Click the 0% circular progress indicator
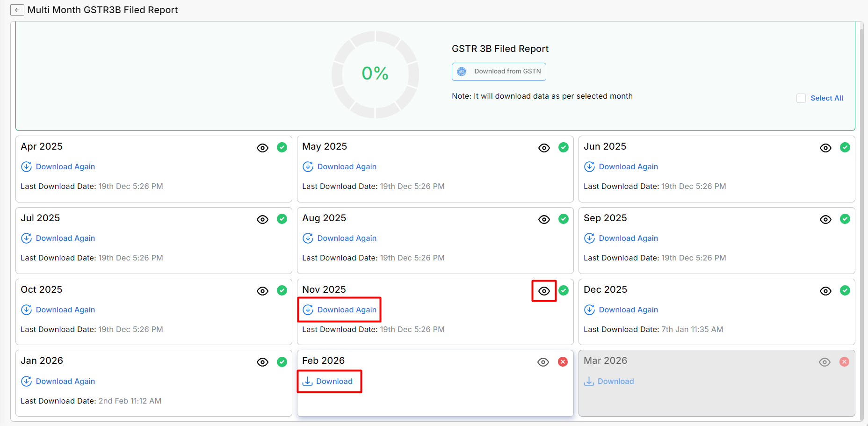868x426 pixels. click(x=375, y=74)
